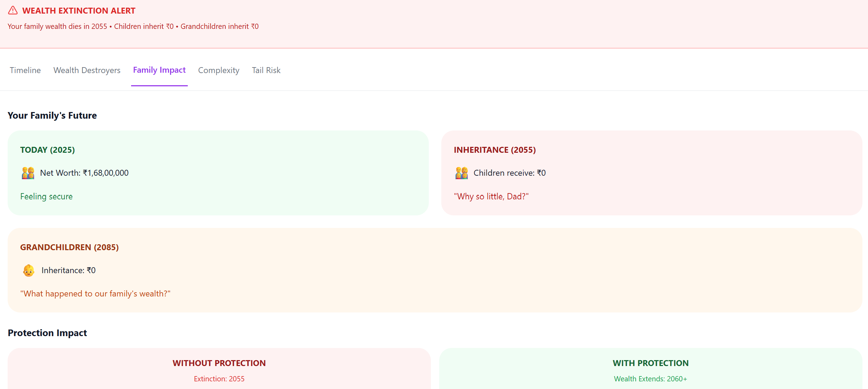Click the GRANDCHILDREN (2085) card heading

click(69, 247)
